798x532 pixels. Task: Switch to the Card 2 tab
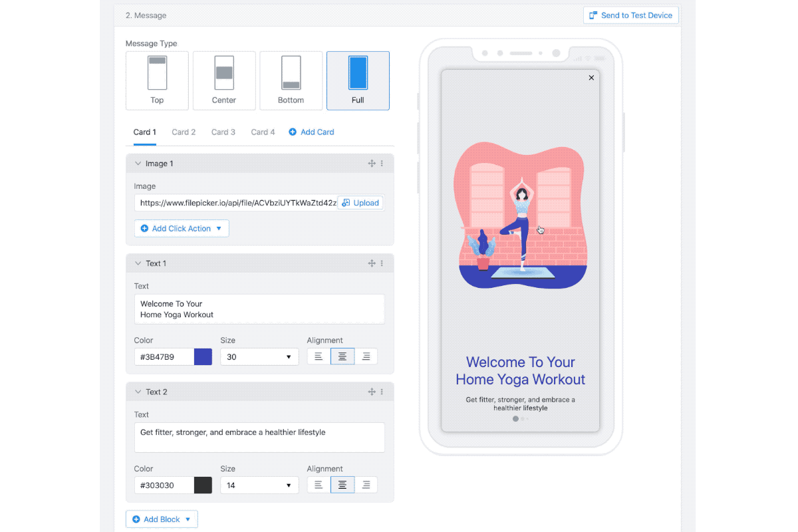click(184, 132)
